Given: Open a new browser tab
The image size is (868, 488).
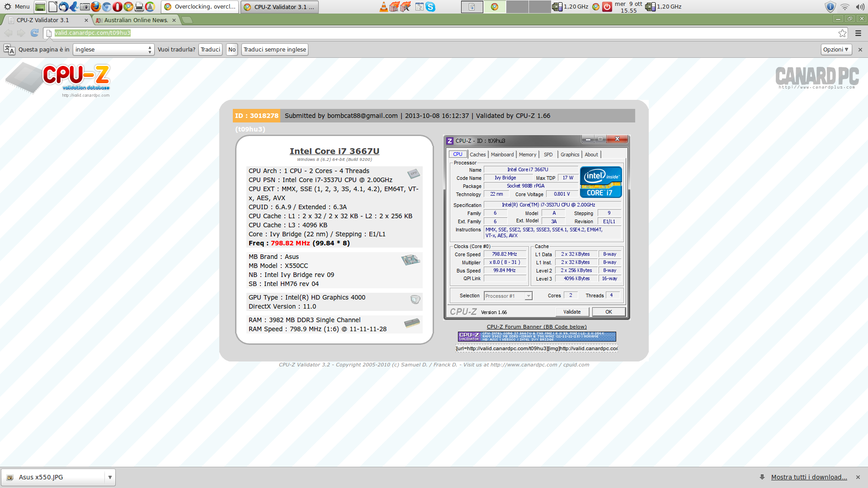Looking at the screenshot, I should pyautogui.click(x=187, y=20).
